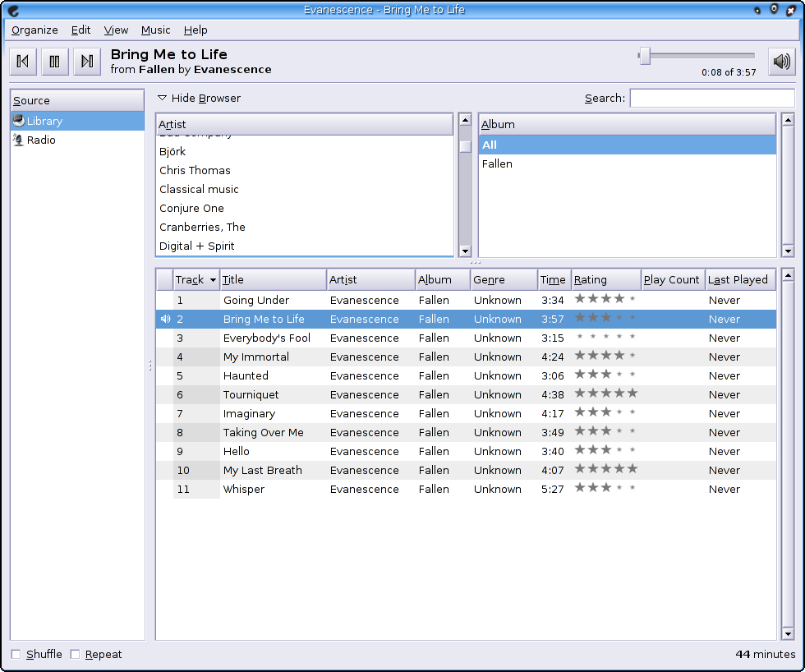
Task: Sort tracks by Play Count column header
Action: click(x=671, y=279)
